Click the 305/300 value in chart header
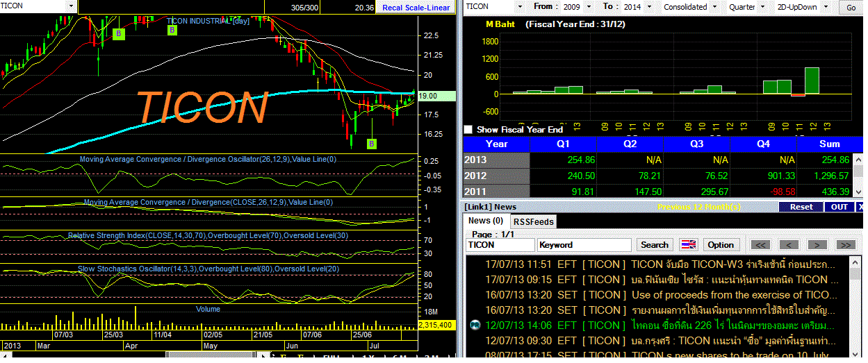This screenshot has width=868, height=363. click(306, 8)
